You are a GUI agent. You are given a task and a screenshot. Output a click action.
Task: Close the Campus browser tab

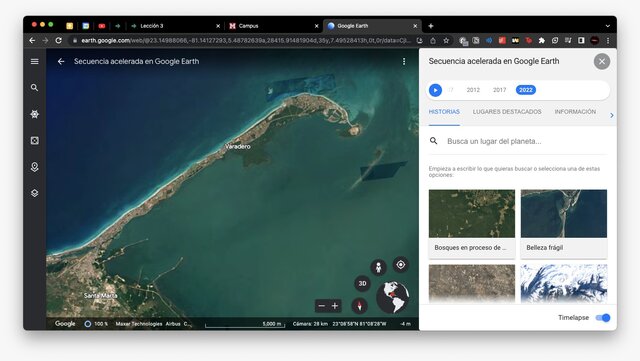[316, 26]
